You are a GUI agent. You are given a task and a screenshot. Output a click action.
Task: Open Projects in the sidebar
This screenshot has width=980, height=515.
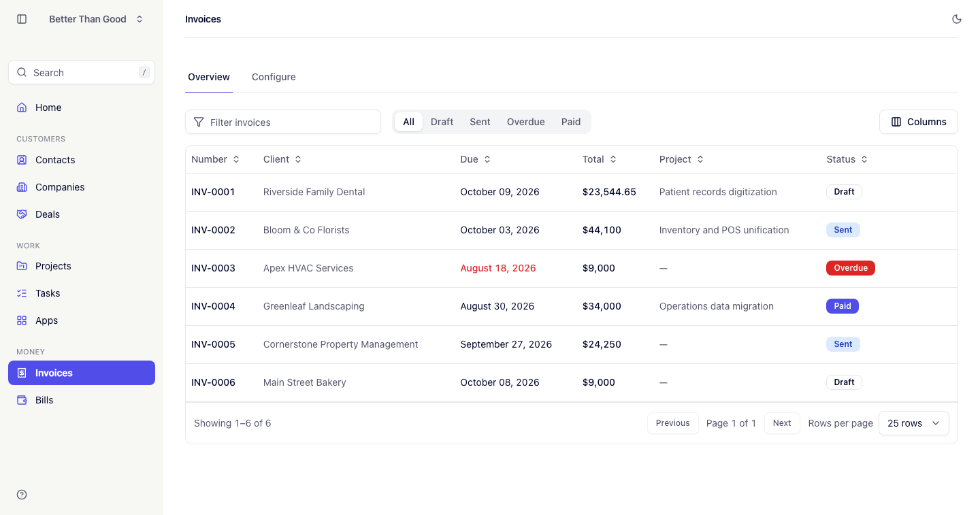coord(82,266)
